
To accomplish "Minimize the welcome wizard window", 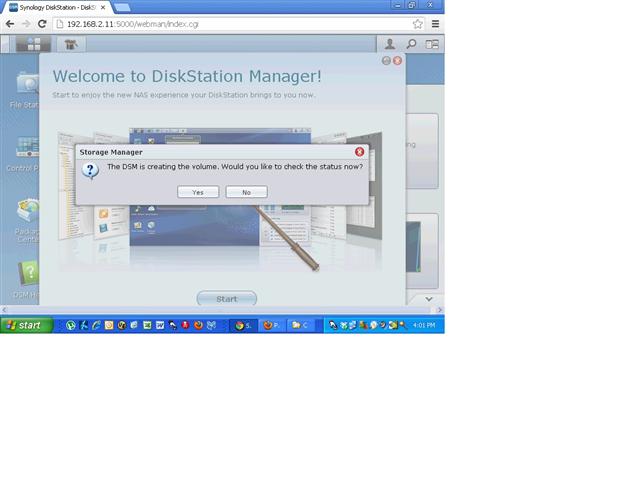I will pos(386,61).
